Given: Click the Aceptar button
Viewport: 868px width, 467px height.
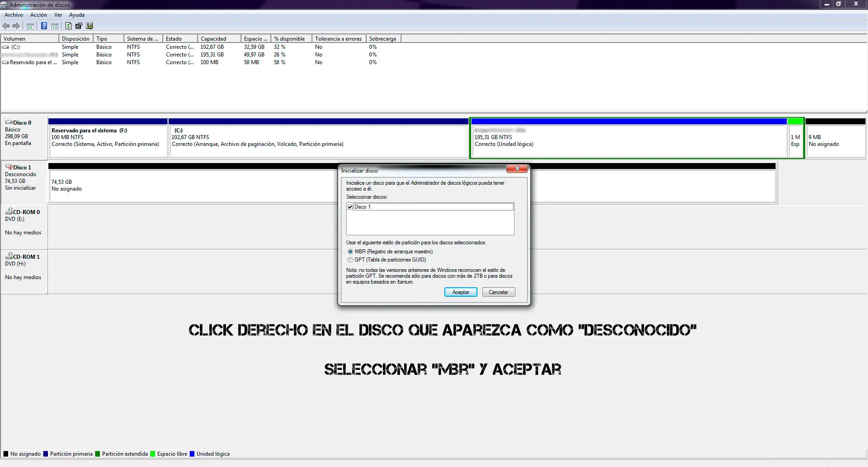Looking at the screenshot, I should coord(461,292).
